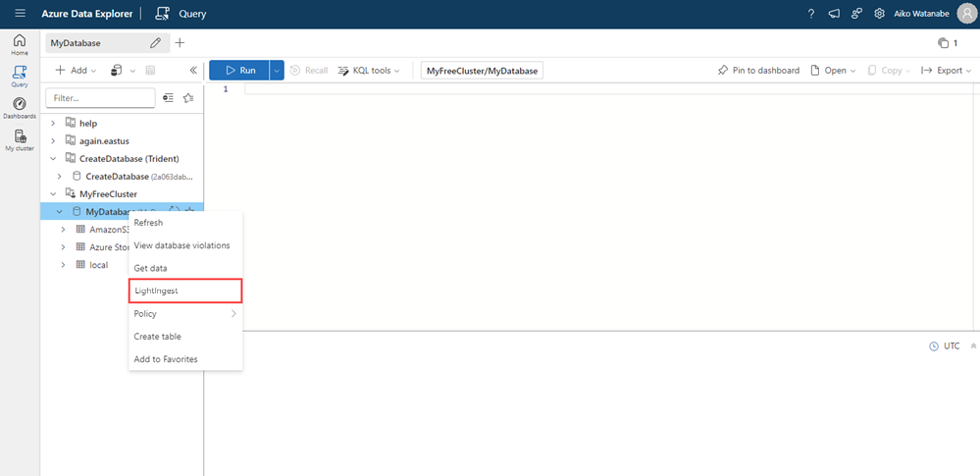Open the KQL tools dropdown
Image resolution: width=980 pixels, height=476 pixels.
pyautogui.click(x=369, y=70)
